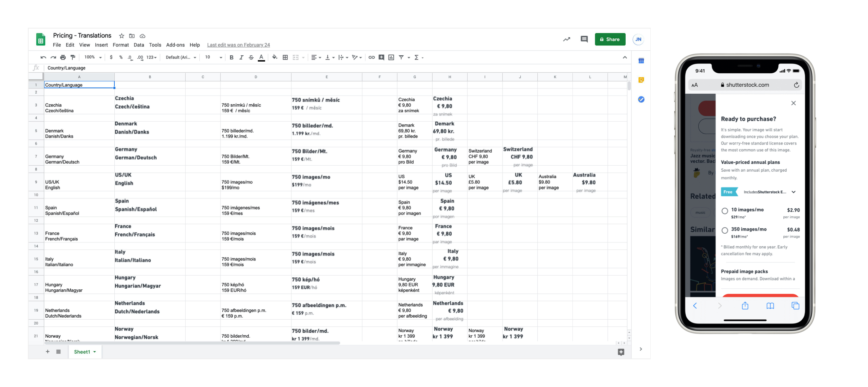
Task: Expand the Includes Shutterstock chevron
Action: coord(794,192)
